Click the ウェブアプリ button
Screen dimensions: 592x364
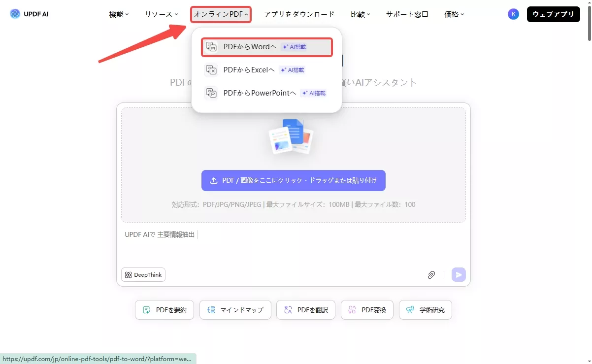click(x=553, y=14)
